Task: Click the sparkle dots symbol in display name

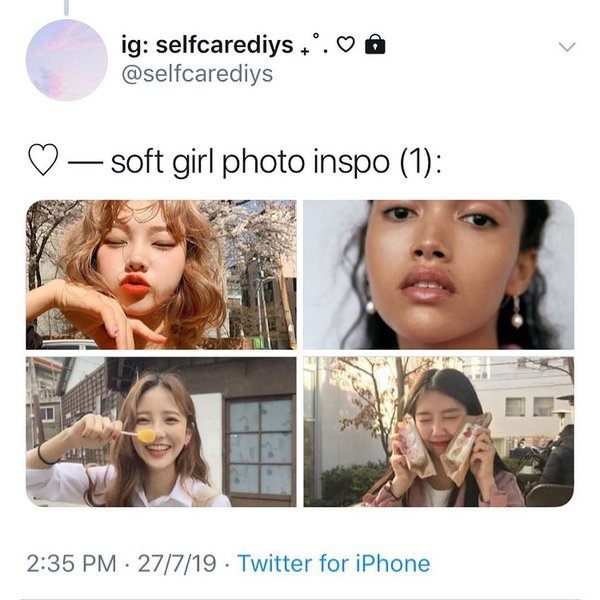Action: [x=315, y=46]
